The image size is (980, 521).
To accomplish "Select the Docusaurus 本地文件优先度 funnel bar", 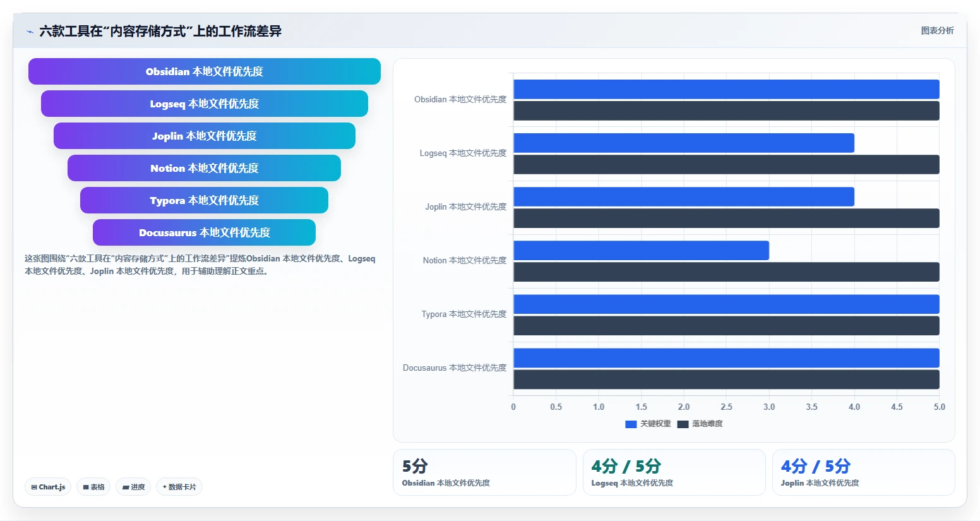I will 205,232.
